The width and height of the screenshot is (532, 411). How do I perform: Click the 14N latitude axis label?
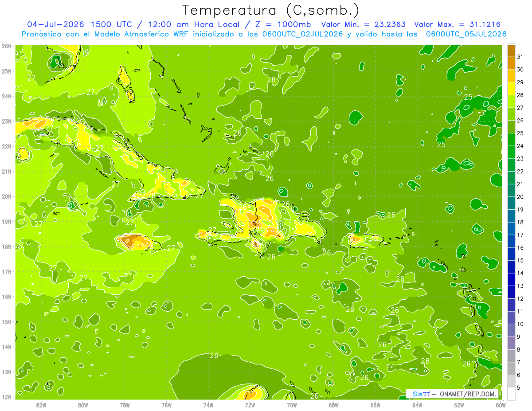tap(7, 347)
